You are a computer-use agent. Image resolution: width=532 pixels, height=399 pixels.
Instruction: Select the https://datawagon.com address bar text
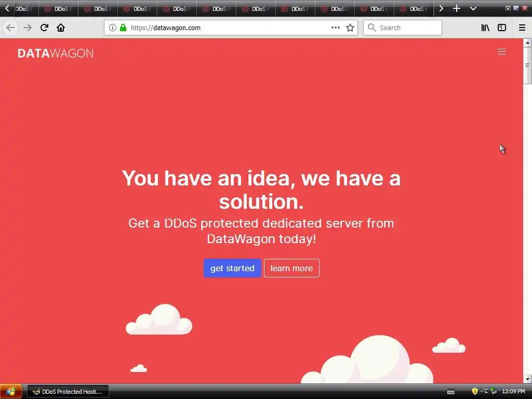(x=166, y=28)
